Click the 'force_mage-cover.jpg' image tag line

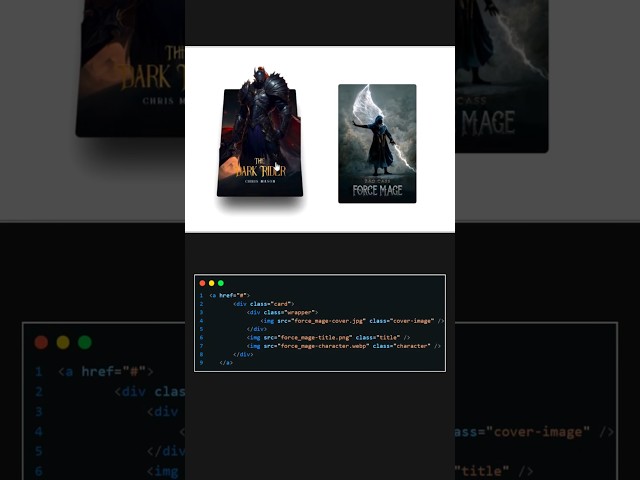coord(352,321)
